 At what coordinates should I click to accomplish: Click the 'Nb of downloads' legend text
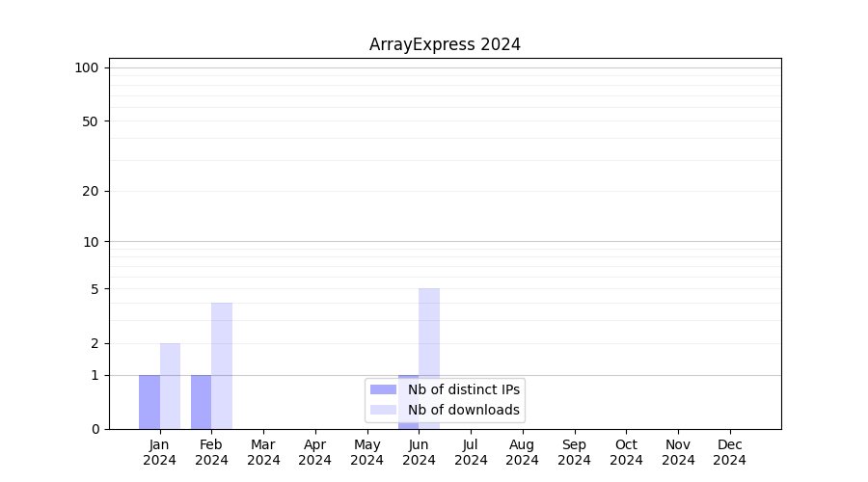pos(463,410)
